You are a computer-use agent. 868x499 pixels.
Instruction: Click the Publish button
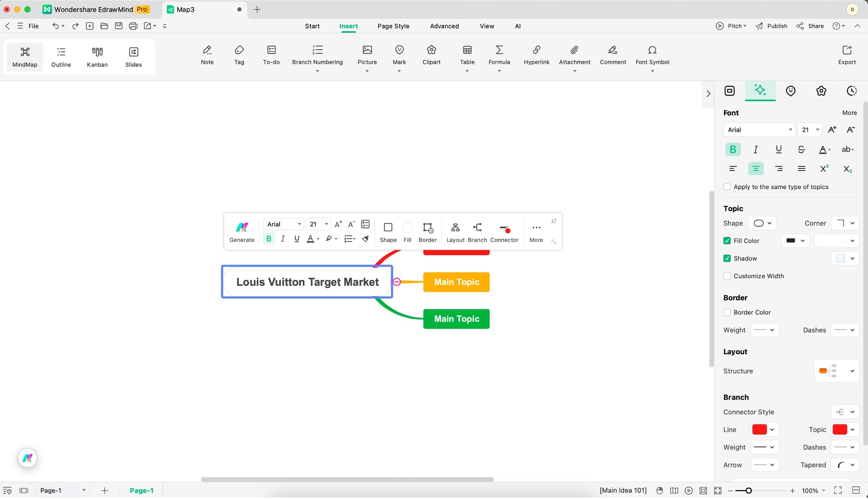tap(771, 26)
